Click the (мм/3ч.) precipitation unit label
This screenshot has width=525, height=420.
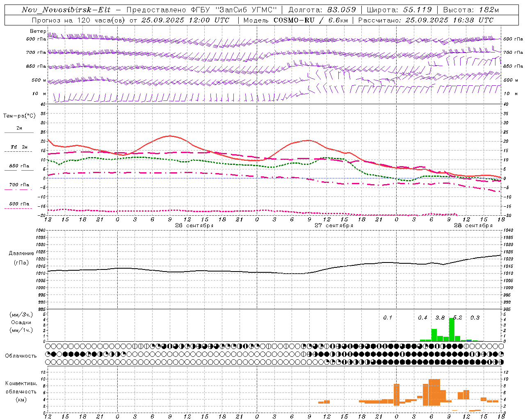pyautogui.click(x=21, y=315)
